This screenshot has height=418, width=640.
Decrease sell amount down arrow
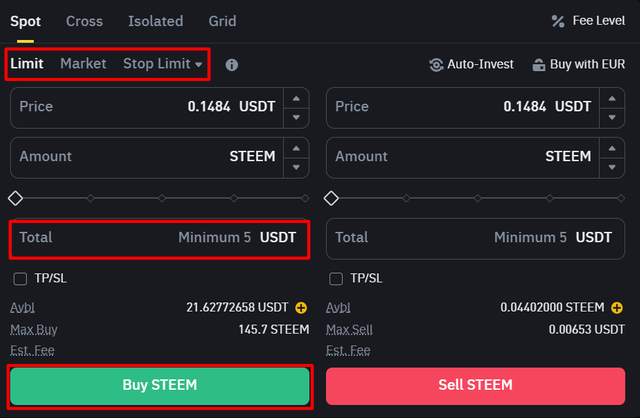click(x=612, y=167)
